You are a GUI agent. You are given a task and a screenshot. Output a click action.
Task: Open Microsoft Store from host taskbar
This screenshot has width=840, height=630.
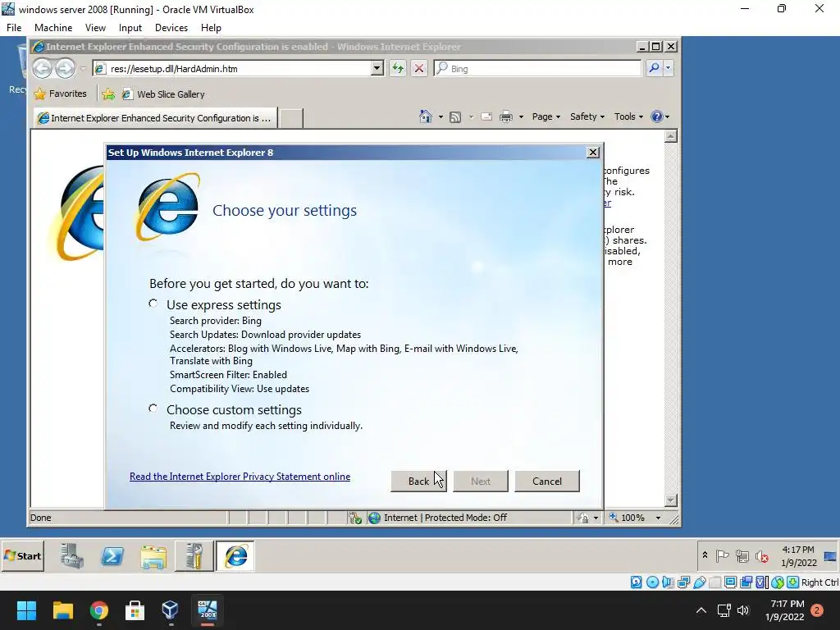[x=135, y=609]
